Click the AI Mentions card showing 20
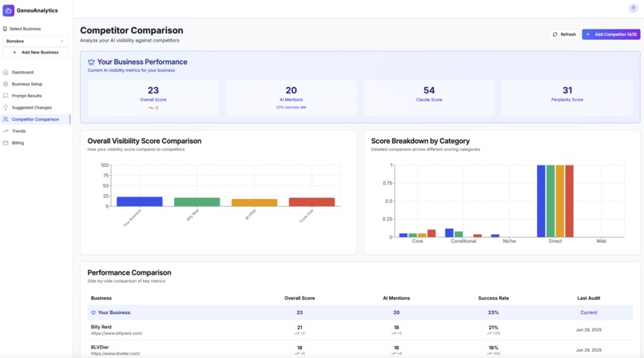The image size is (644, 358). point(291,97)
